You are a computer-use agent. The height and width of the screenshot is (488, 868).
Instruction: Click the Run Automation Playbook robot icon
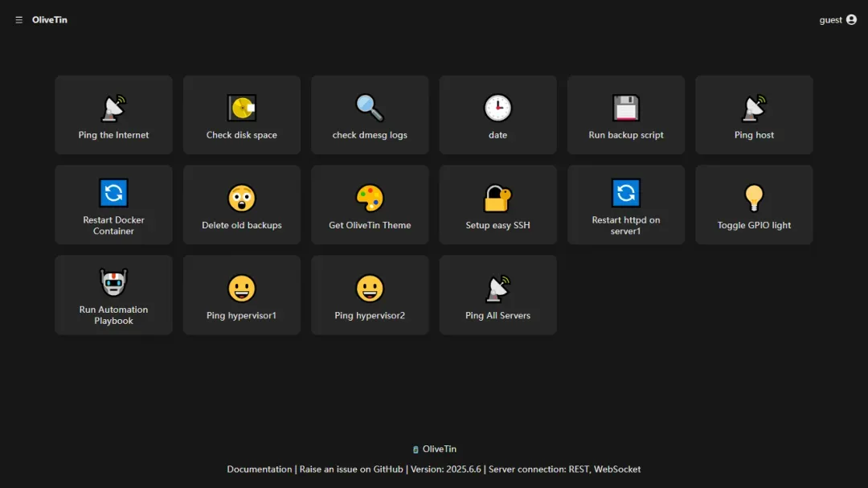click(x=113, y=282)
